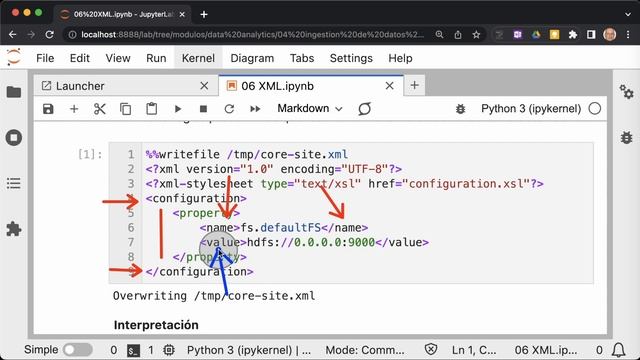
Task: Paste cells from clipboard icon
Action: pyautogui.click(x=151, y=109)
